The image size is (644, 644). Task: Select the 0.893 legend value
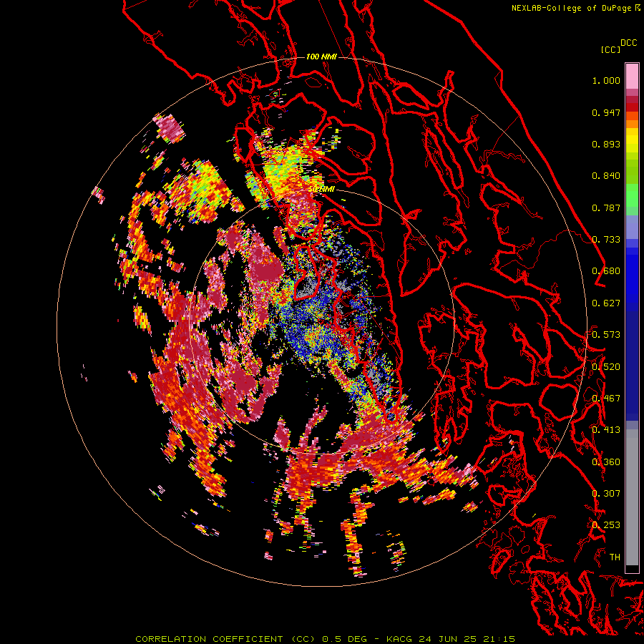tap(606, 144)
